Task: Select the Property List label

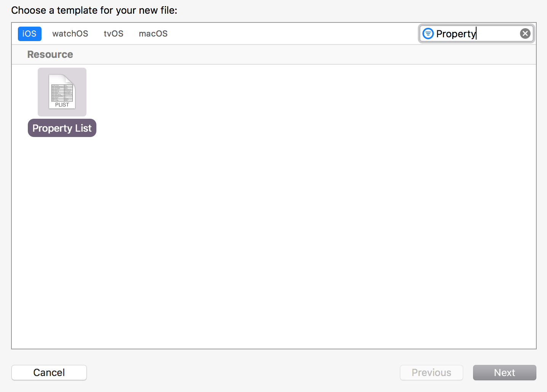Action: [x=62, y=128]
